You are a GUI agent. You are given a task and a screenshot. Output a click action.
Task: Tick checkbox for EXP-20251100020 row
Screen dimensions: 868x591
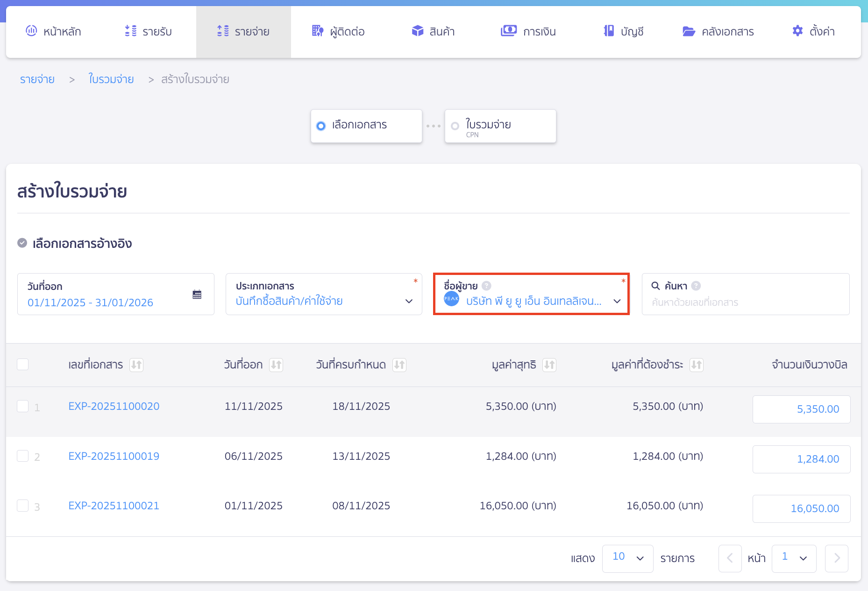click(x=23, y=407)
